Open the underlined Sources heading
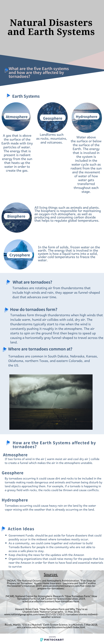The image size is (104, 644). tap(51, 575)
